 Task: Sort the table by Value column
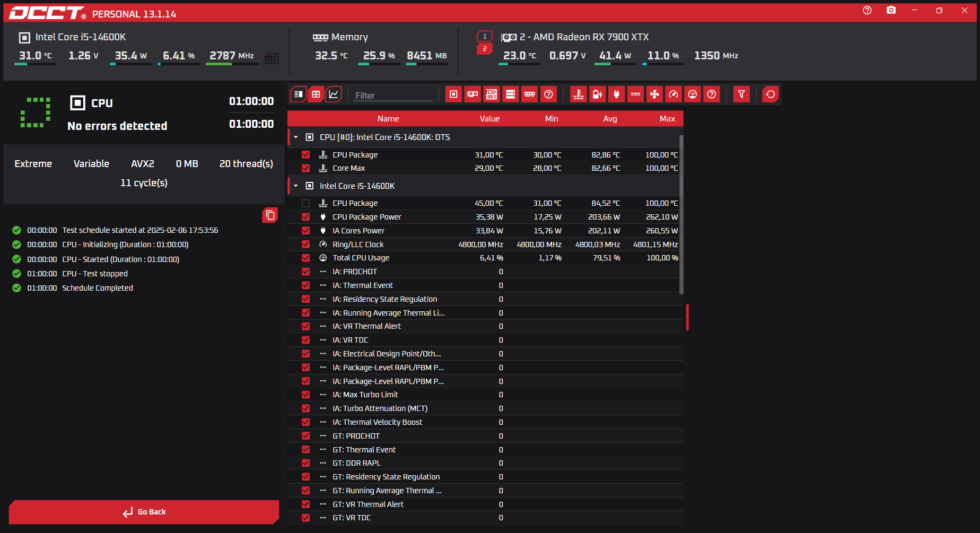coord(489,119)
